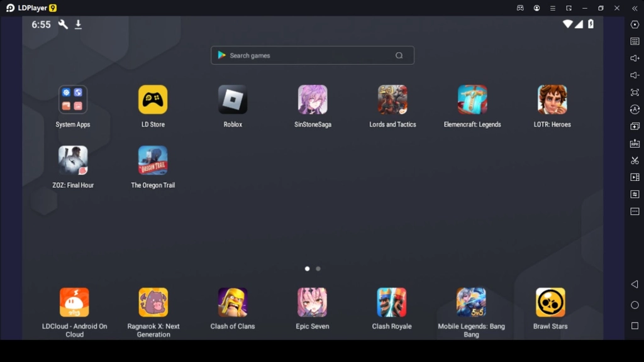This screenshot has height=362, width=644.
Task: Click the install APK icon
Action: click(x=635, y=143)
